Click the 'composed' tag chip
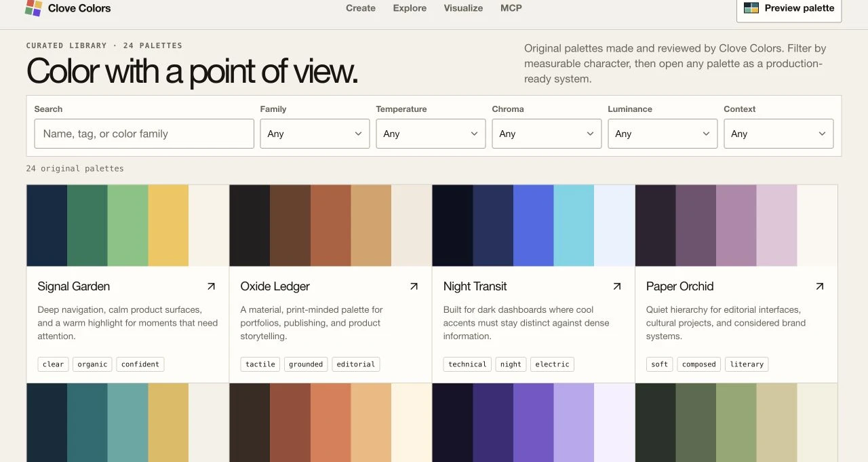The image size is (868, 462). (699, 364)
